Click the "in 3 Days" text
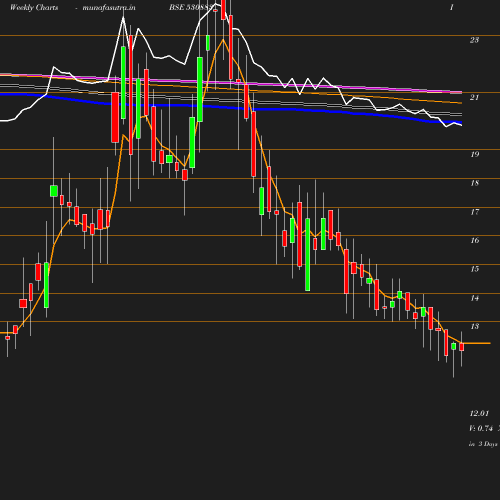The height and width of the screenshot is (500, 500). point(483,444)
